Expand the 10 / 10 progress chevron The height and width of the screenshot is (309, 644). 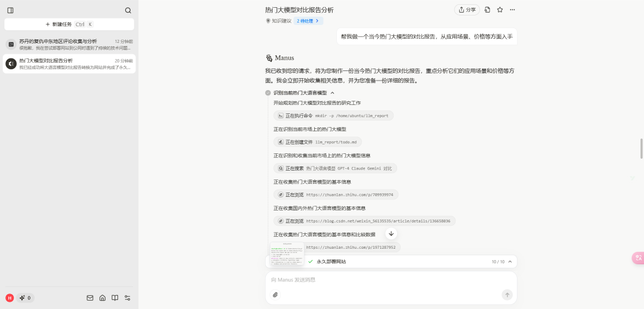coord(510,261)
